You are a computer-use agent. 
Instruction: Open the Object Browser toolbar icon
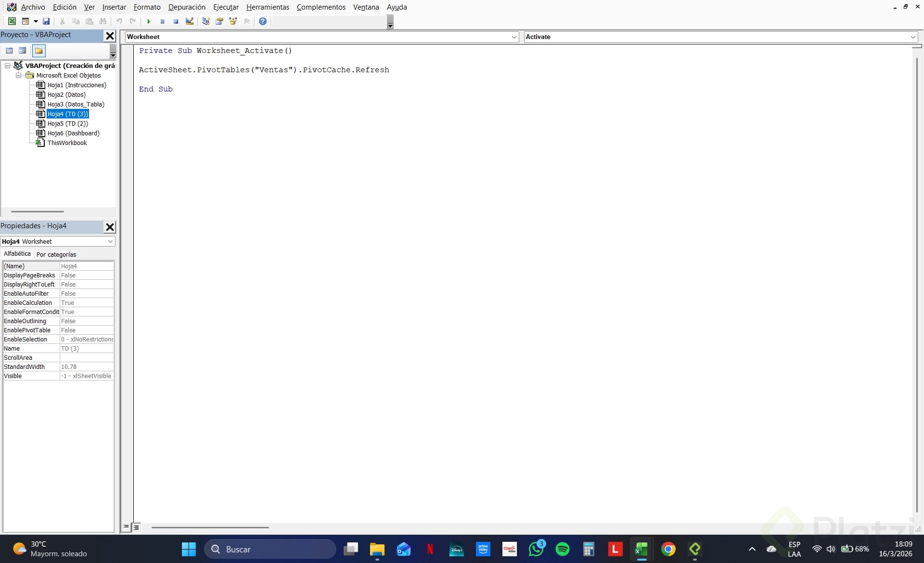[233, 21]
